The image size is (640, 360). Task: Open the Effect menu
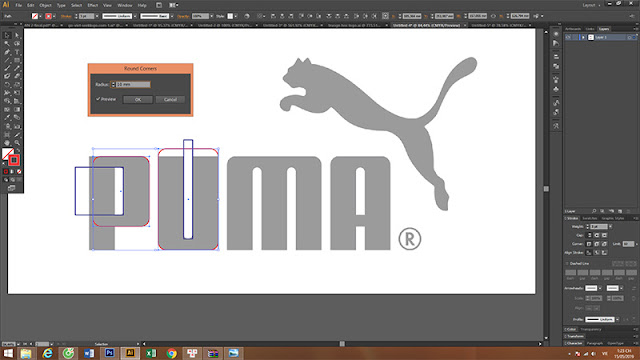tap(93, 5)
